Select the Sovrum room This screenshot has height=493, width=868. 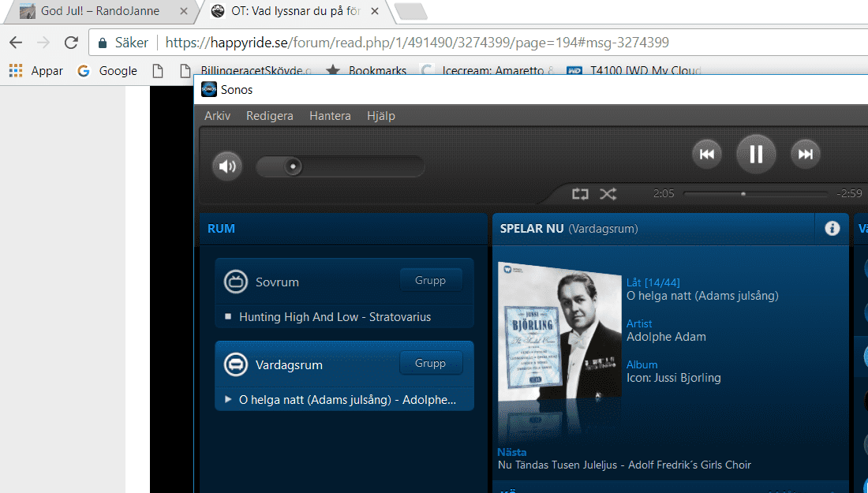click(344, 282)
